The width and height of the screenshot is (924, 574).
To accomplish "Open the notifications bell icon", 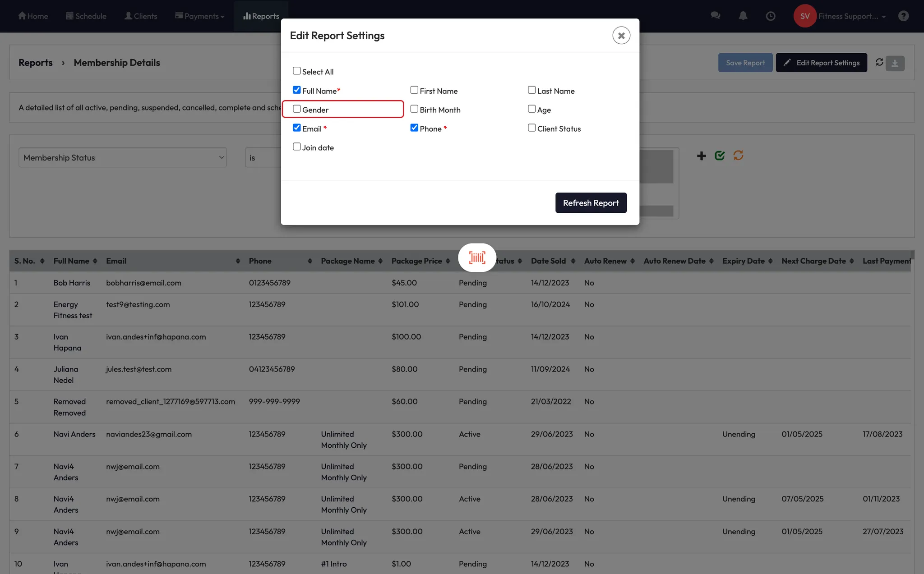I will tap(743, 16).
